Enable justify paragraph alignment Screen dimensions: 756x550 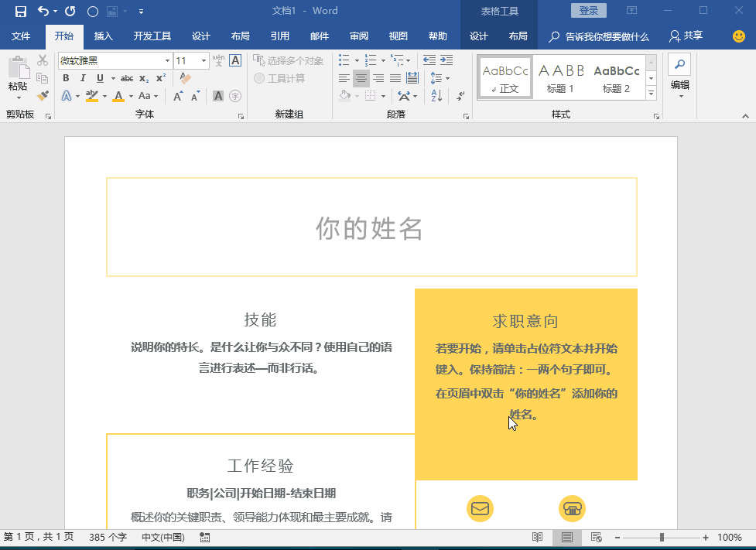pyautogui.click(x=396, y=77)
